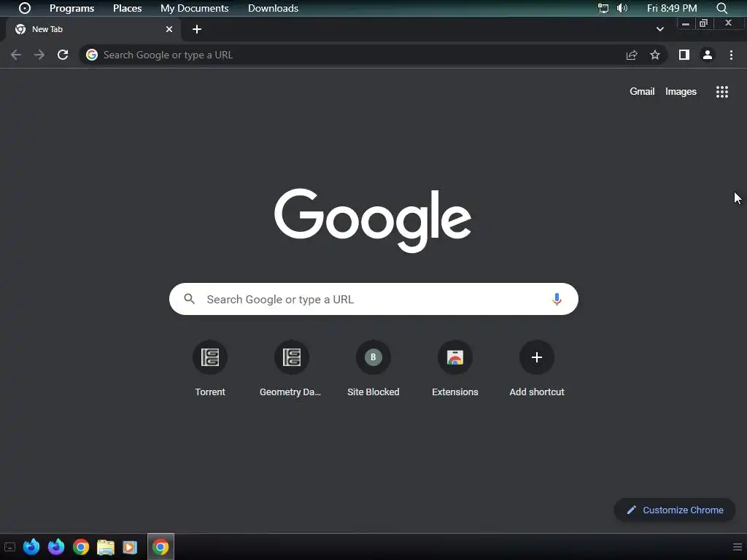This screenshot has width=747, height=560.
Task: Open the Downloads menu
Action: click(x=273, y=8)
